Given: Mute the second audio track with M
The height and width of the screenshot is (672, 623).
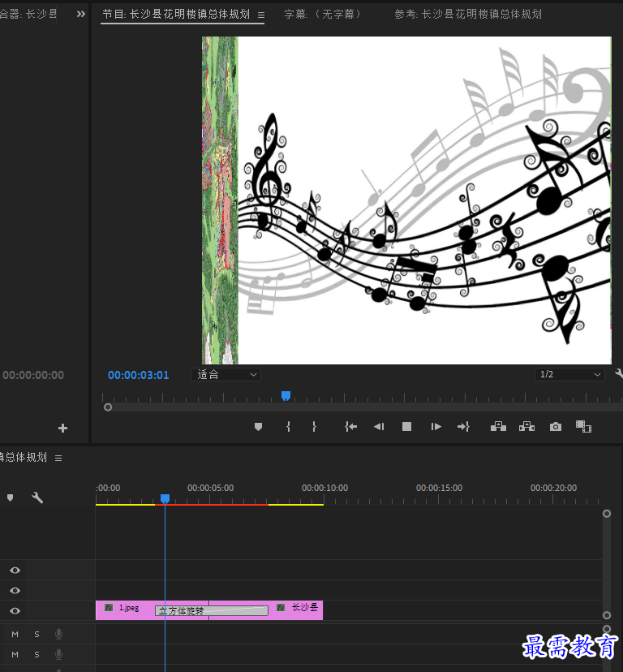Looking at the screenshot, I should pyautogui.click(x=15, y=654).
